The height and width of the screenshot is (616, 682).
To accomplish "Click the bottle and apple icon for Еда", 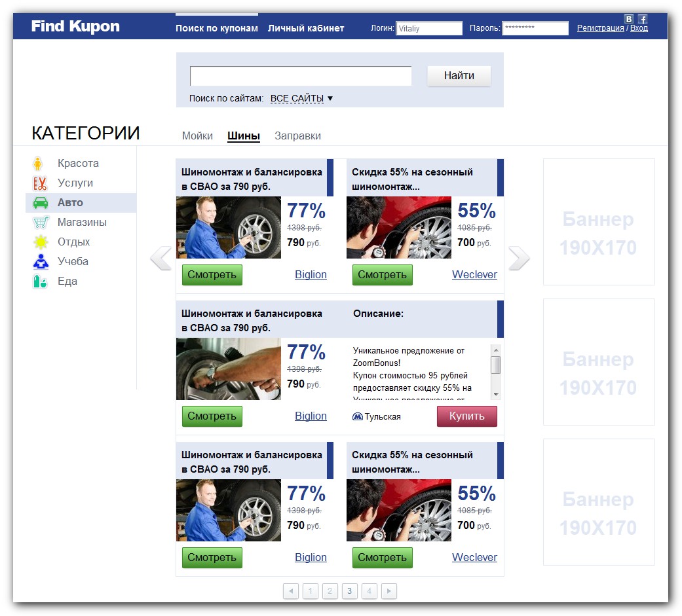I will pos(39,281).
